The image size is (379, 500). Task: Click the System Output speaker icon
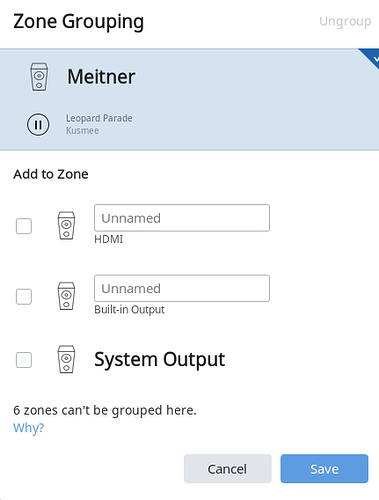click(x=66, y=359)
